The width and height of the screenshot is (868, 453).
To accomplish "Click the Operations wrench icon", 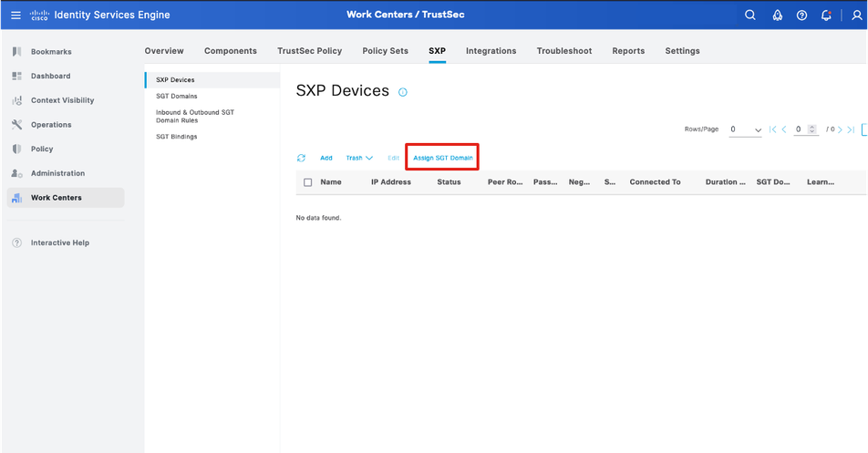I will 16,125.
